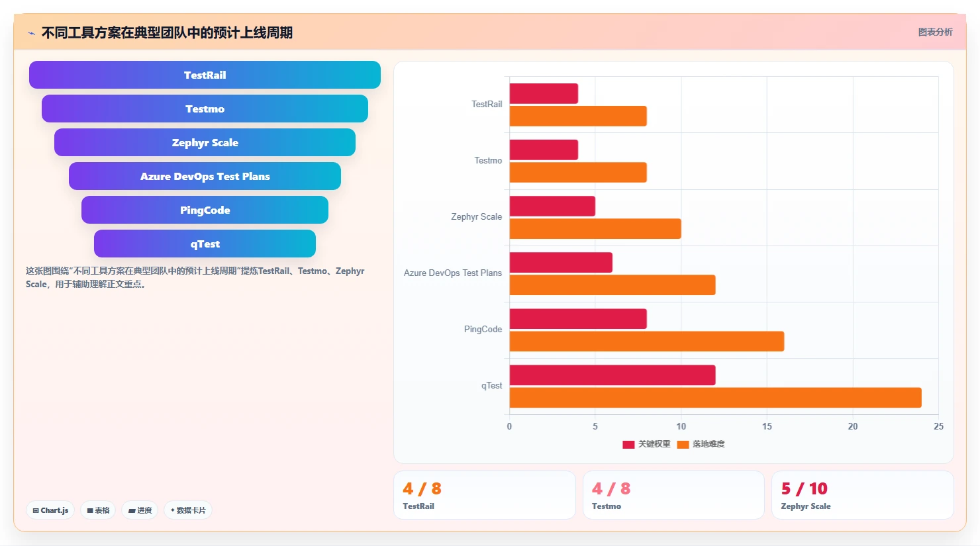Click the x-axis tick value 15
Image resolution: width=980 pixels, height=546 pixels.
(x=767, y=426)
